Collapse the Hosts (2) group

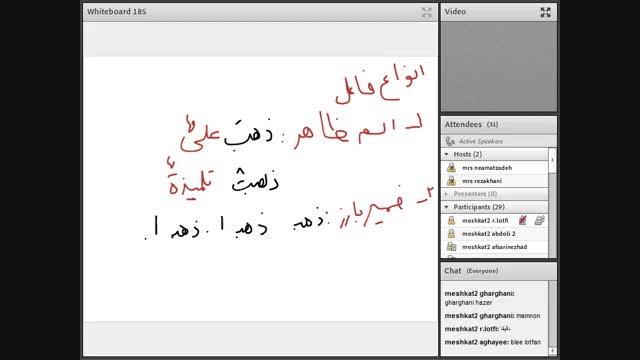(446, 154)
